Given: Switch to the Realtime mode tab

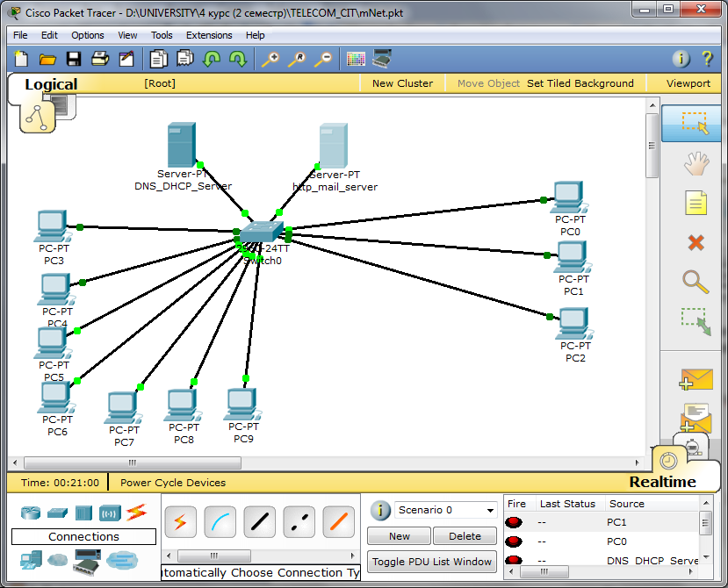Looking at the screenshot, I should [x=662, y=482].
